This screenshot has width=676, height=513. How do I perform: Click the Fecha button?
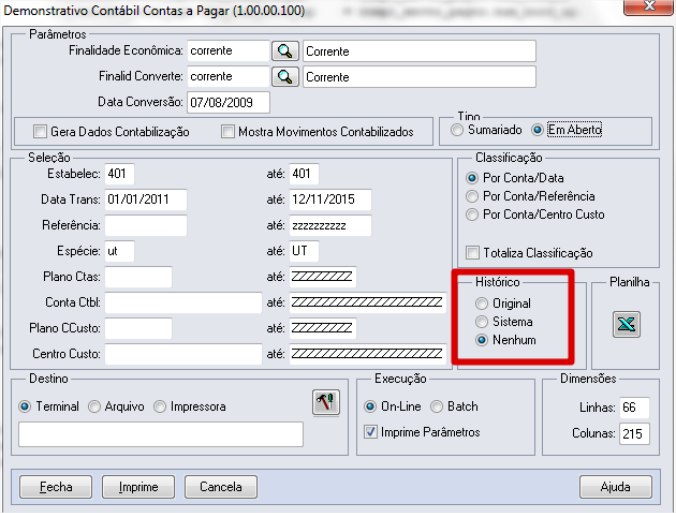point(56,487)
